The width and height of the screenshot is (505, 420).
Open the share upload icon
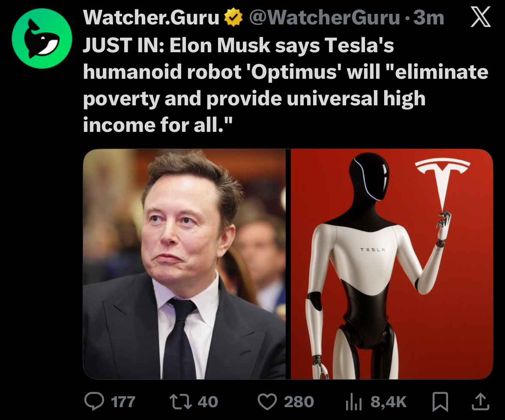point(481,401)
